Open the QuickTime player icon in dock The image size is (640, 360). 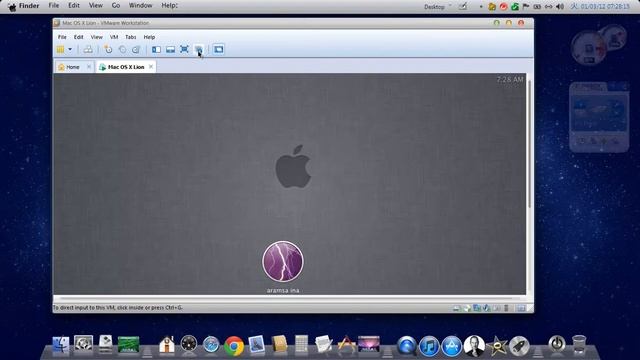(x=407, y=346)
